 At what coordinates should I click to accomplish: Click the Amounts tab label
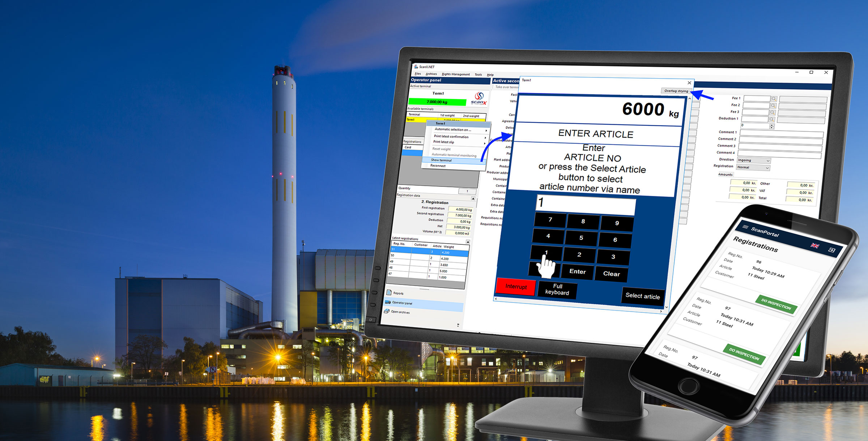tap(725, 174)
